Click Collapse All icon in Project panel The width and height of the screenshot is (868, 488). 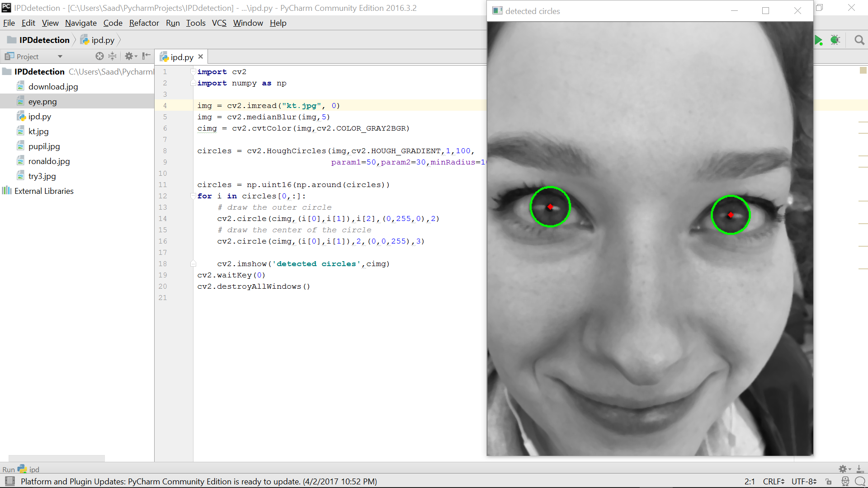[x=112, y=56]
